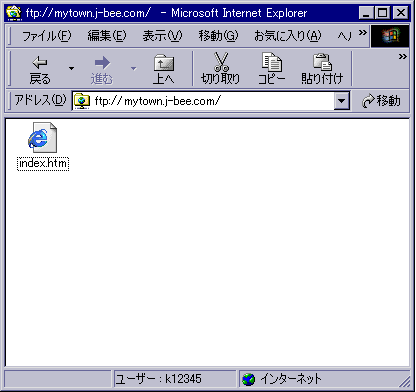
Task: Show hidden toolbar buttons via chevron
Action: click(x=403, y=56)
